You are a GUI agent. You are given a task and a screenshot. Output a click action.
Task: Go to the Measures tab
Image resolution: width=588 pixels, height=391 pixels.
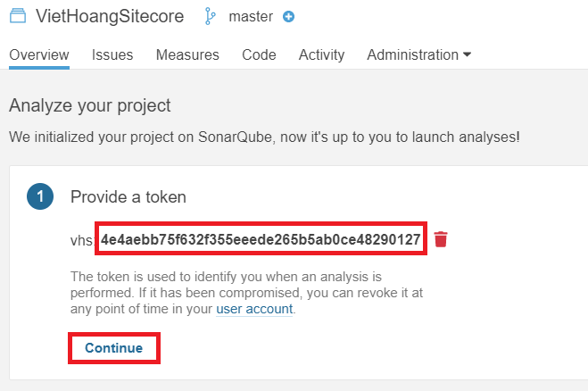click(187, 54)
